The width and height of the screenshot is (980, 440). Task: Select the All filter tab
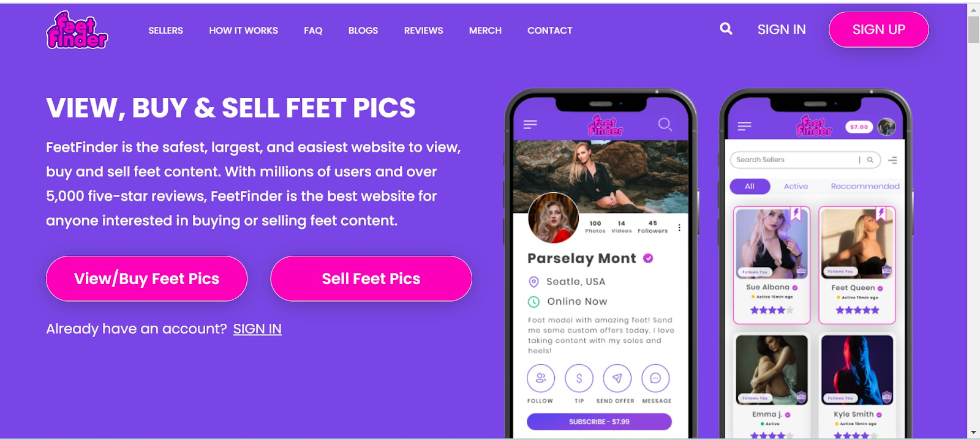pos(750,186)
